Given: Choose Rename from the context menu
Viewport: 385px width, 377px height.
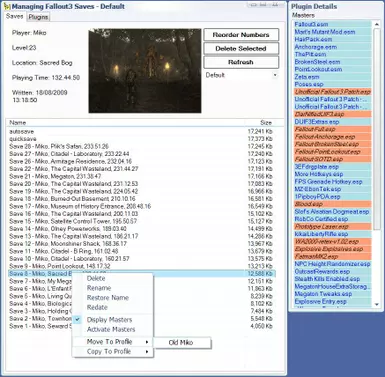Looking at the screenshot, I should click(x=99, y=288).
